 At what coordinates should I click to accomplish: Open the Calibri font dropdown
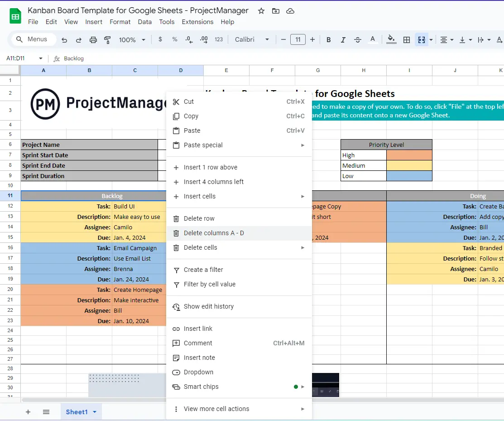(252, 39)
